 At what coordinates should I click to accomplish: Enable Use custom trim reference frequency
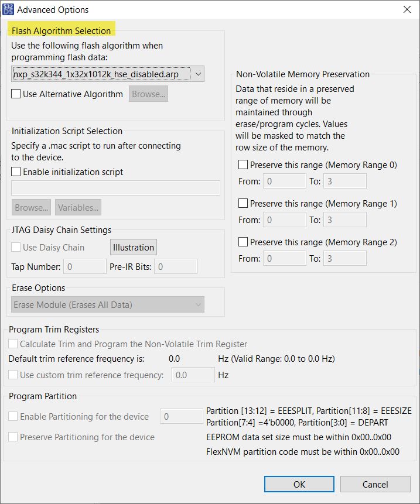click(13, 375)
